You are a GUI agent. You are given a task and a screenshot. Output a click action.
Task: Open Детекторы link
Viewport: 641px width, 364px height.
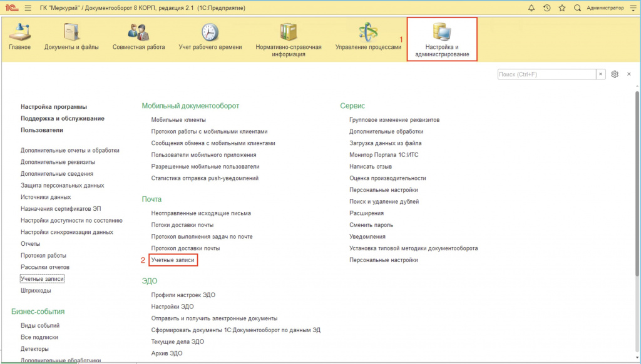(x=34, y=349)
